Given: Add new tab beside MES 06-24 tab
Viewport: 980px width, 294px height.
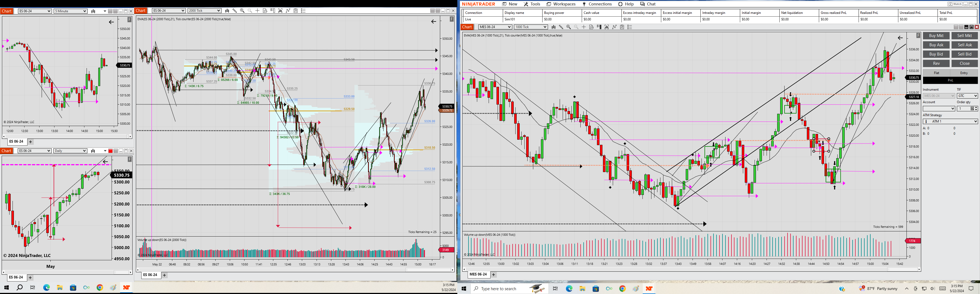Looking at the screenshot, I should [494, 274].
